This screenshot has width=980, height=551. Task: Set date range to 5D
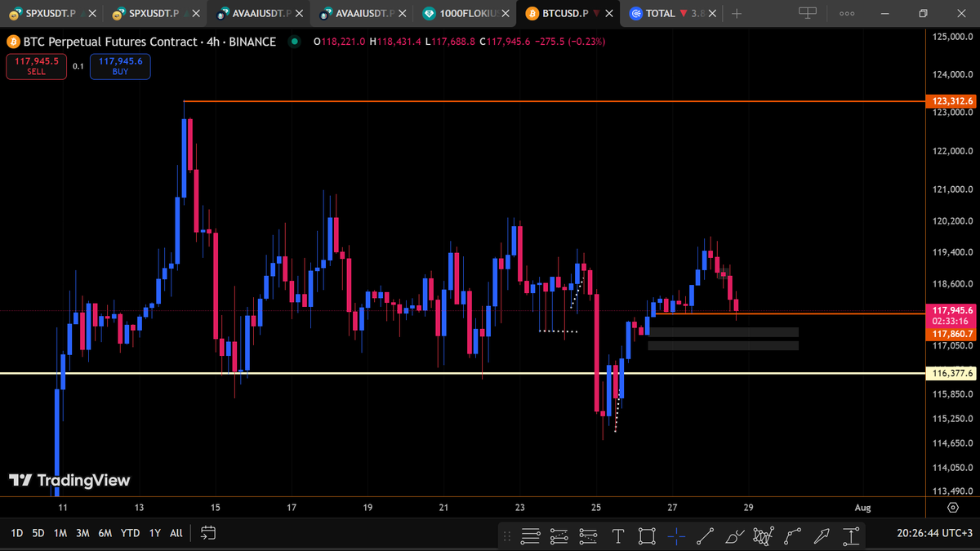point(38,533)
